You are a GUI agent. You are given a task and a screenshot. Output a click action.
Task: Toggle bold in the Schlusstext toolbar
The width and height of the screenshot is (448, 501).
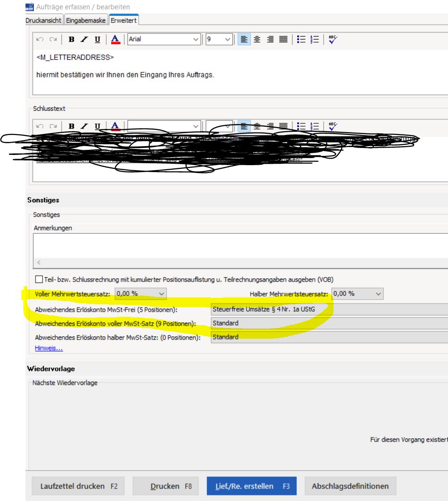click(x=71, y=126)
